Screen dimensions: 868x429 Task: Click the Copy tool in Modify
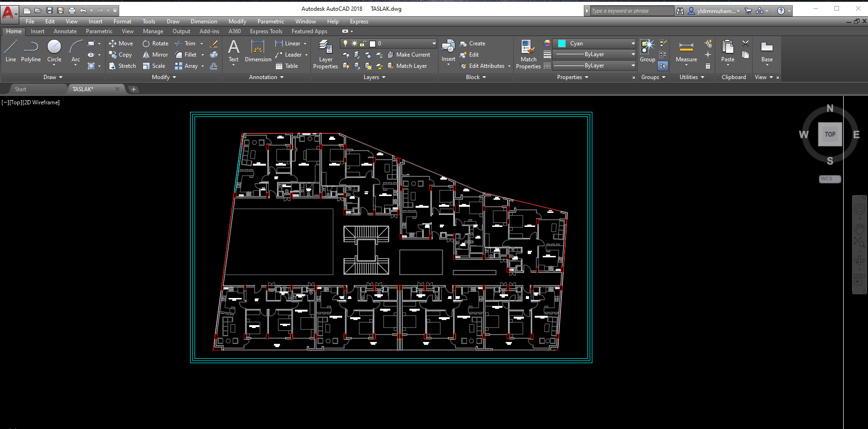tap(121, 55)
